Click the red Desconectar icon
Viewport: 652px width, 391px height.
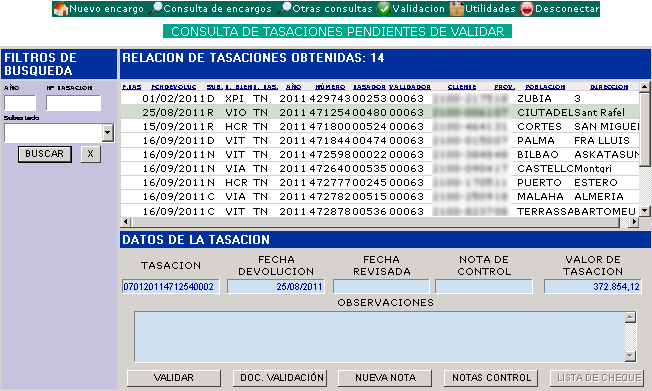point(526,9)
